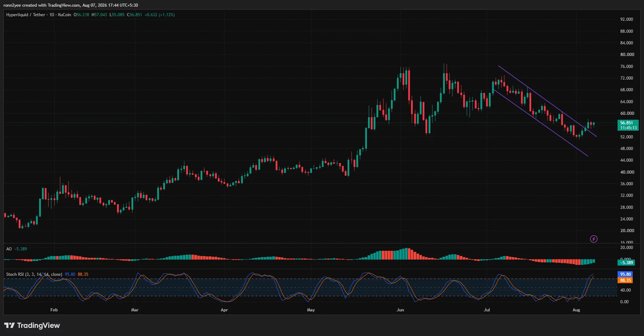The width and height of the screenshot is (644, 336).
Task: Click the May label on the time axis
Action: click(x=311, y=310)
